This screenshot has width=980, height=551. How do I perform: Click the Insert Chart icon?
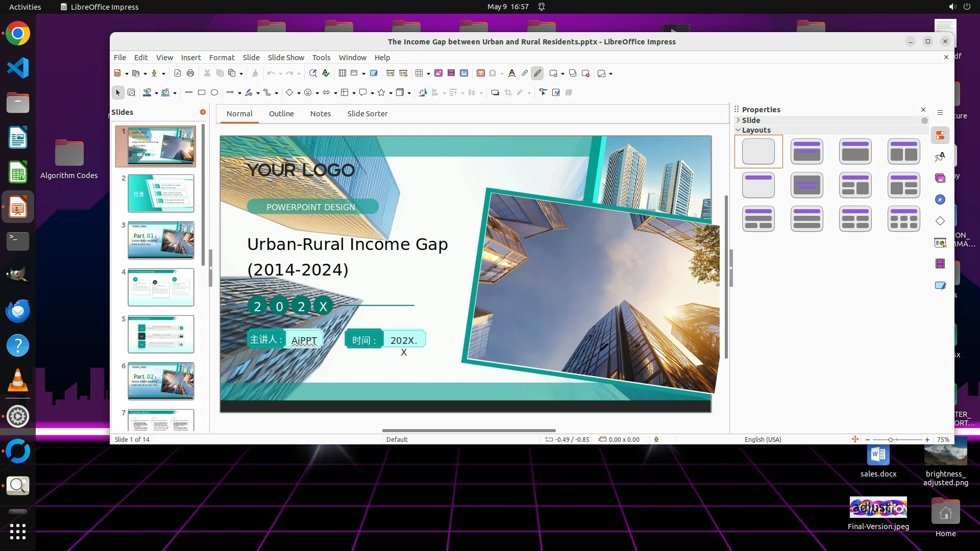click(x=464, y=73)
